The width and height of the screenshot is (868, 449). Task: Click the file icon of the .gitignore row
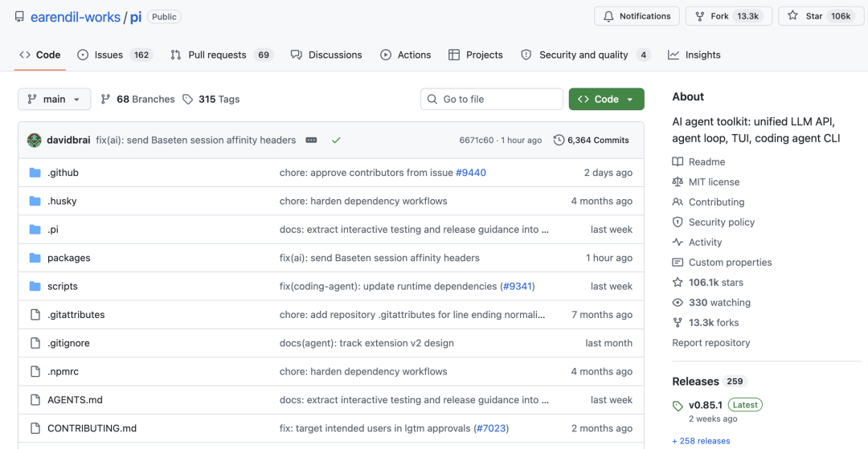(35, 343)
